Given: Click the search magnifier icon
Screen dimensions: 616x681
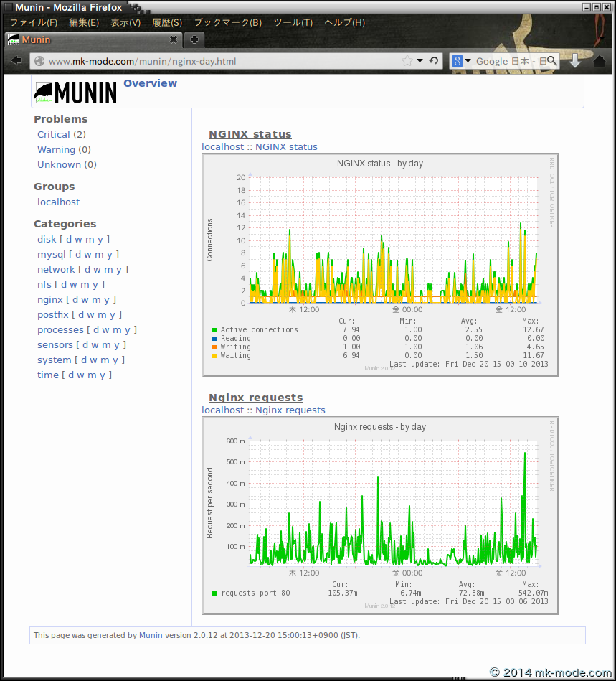Looking at the screenshot, I should click(x=552, y=61).
